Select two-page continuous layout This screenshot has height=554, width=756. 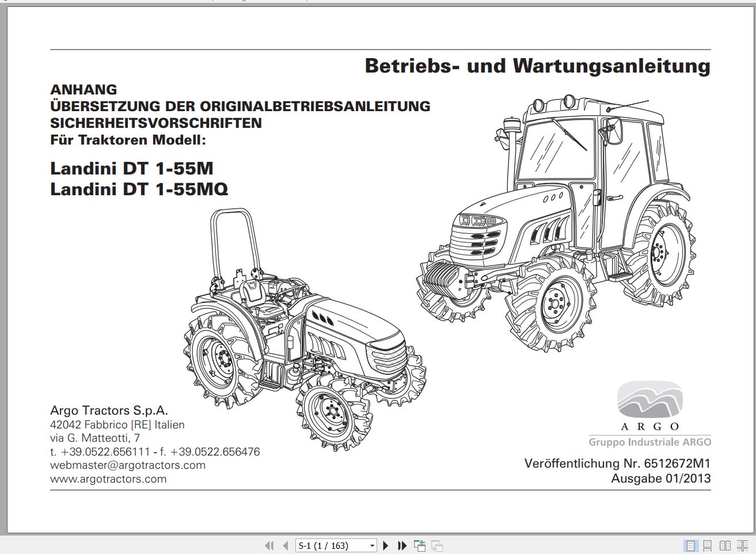click(x=743, y=545)
